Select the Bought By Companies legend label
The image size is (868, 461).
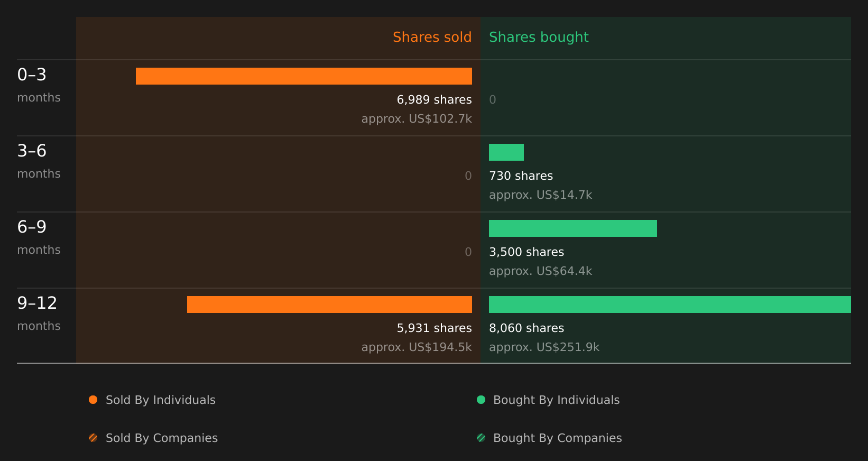(558, 438)
